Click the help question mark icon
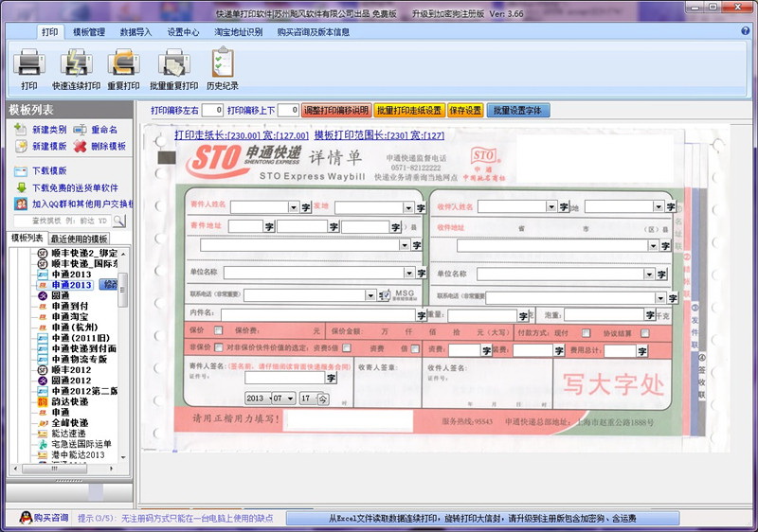Screen dimensions: 758x532 coord(745,31)
